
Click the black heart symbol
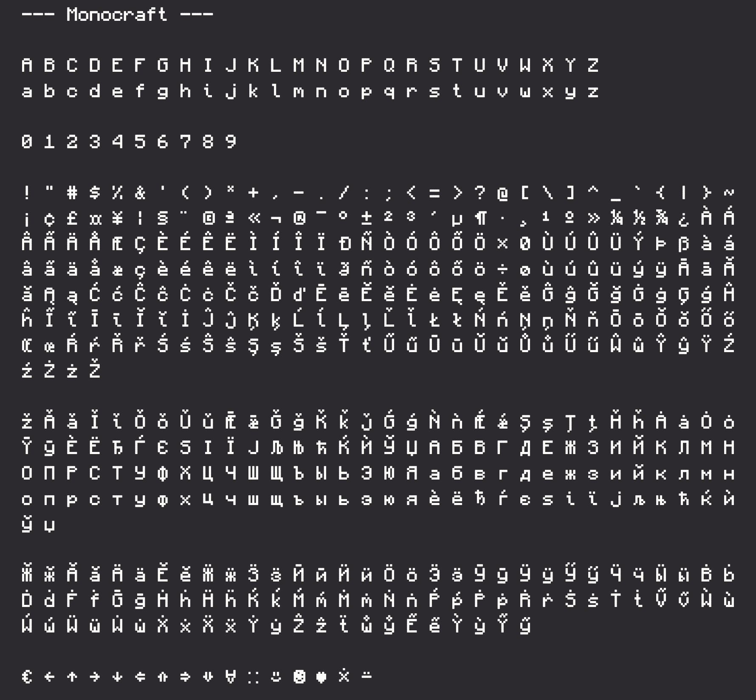tap(322, 677)
